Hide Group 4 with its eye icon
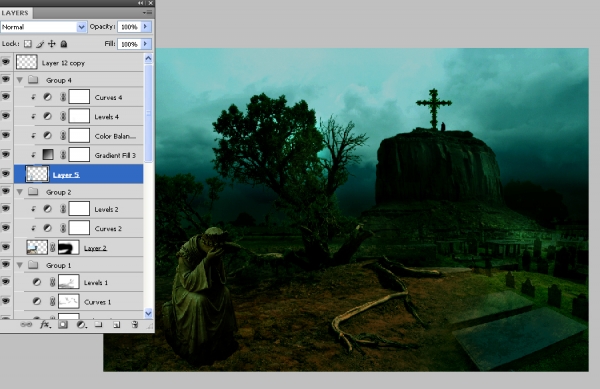Screen dimensions: 600x389 pos(6,79)
